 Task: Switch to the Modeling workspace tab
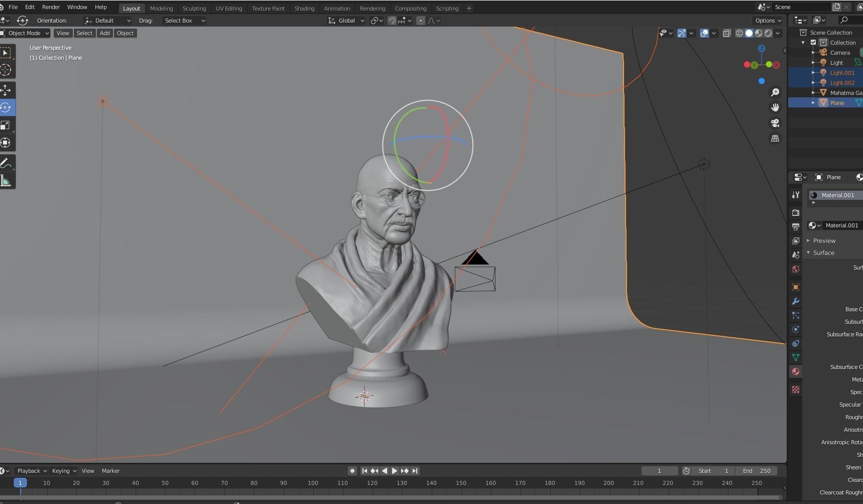[161, 9]
